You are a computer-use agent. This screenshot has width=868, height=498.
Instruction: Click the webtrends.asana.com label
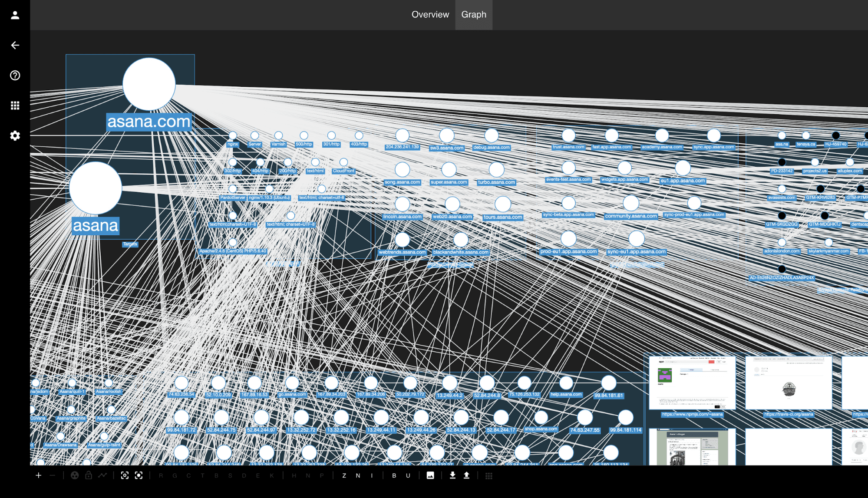pos(402,252)
